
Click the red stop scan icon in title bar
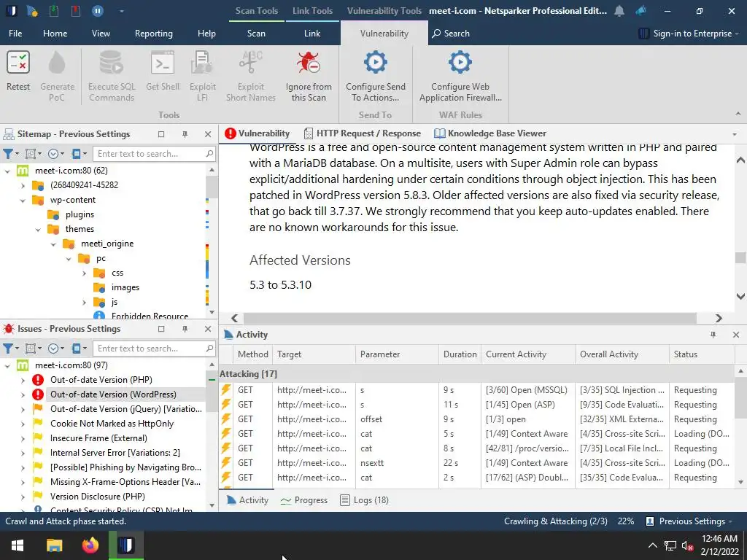tap(75, 10)
